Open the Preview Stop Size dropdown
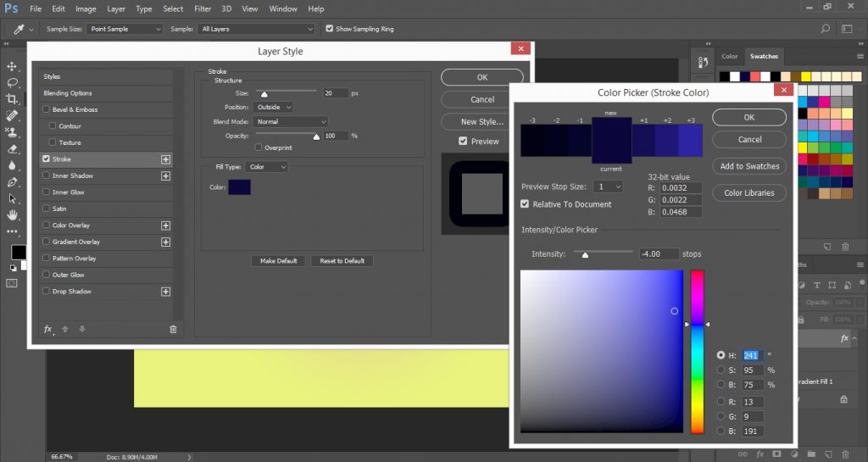Image resolution: width=868 pixels, height=462 pixels. point(608,187)
